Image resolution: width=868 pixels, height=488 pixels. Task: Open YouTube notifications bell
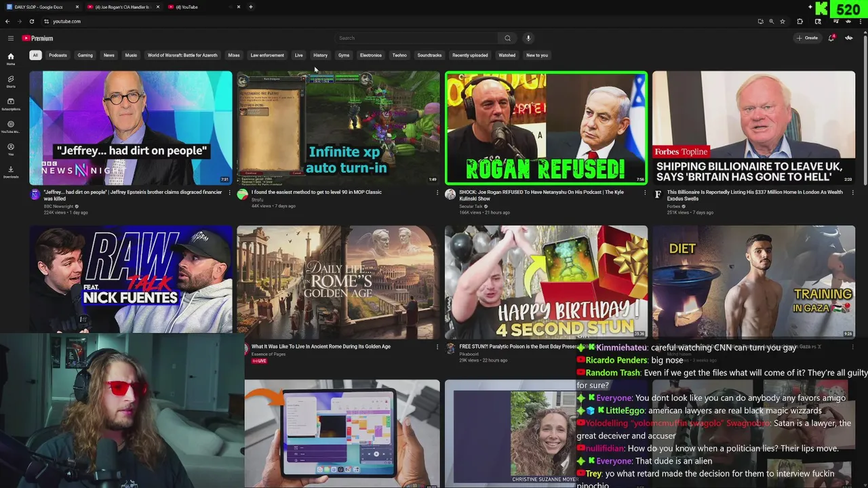click(831, 38)
